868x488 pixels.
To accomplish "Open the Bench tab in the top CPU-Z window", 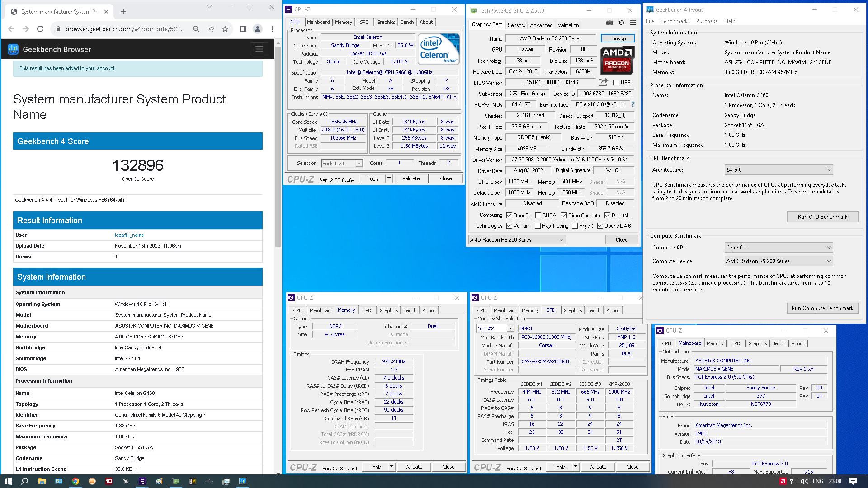I will pos(407,22).
